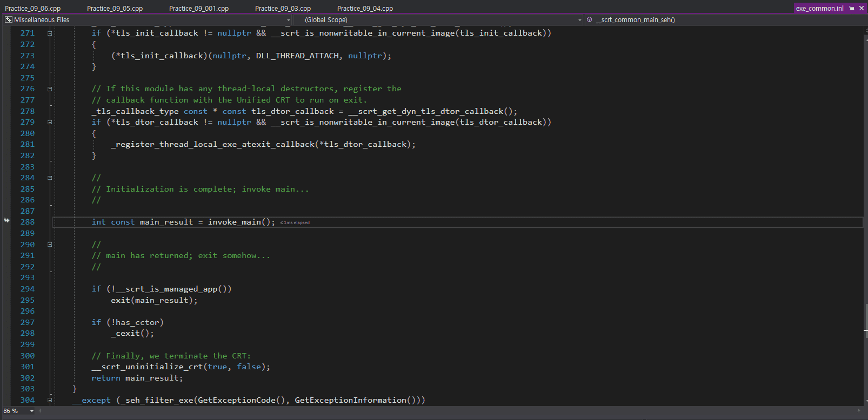Image resolution: width=868 pixels, height=420 pixels.
Task: Click horizontal scrollbar right arrow
Action: point(859,411)
